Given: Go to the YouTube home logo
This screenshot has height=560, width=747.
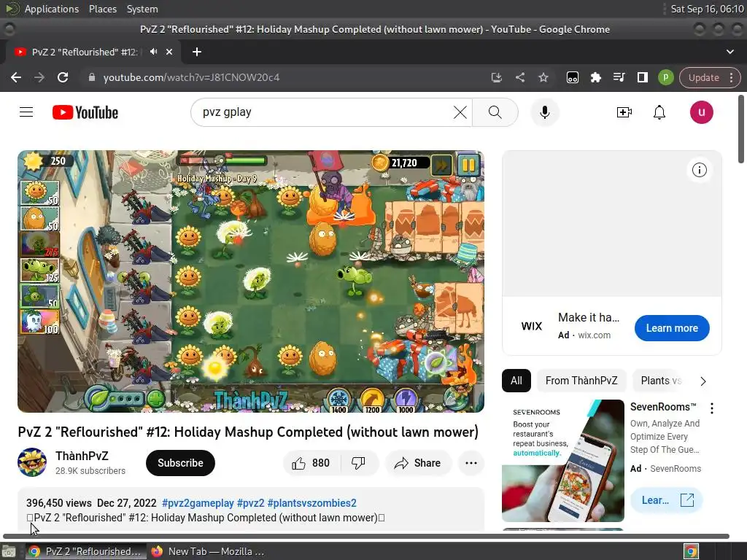Looking at the screenshot, I should coord(85,112).
